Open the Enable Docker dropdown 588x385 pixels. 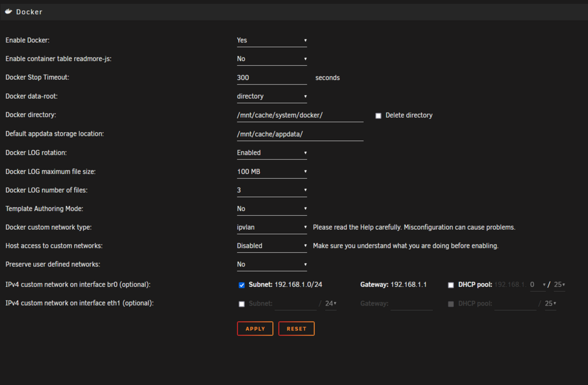pyautogui.click(x=272, y=41)
